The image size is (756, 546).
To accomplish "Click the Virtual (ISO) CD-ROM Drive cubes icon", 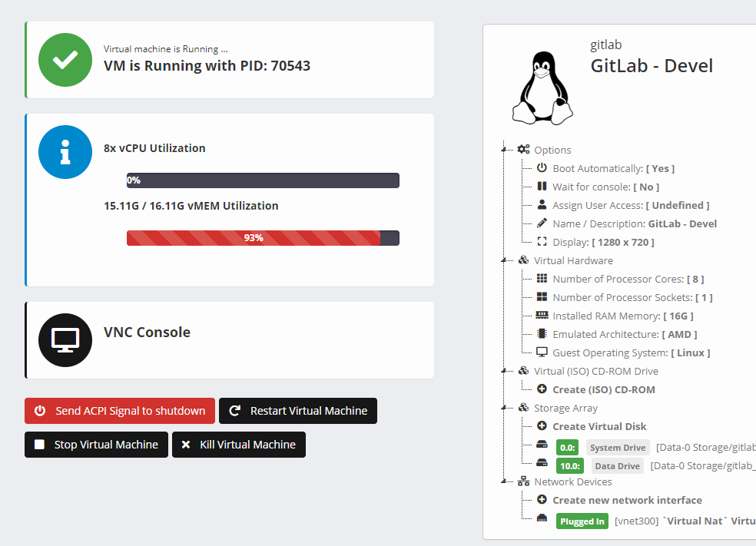I will pyautogui.click(x=523, y=371).
